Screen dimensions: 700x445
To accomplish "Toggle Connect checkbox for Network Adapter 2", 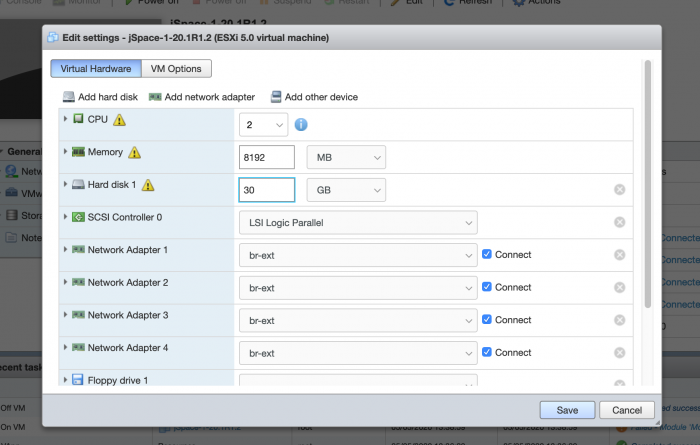I will tap(487, 287).
